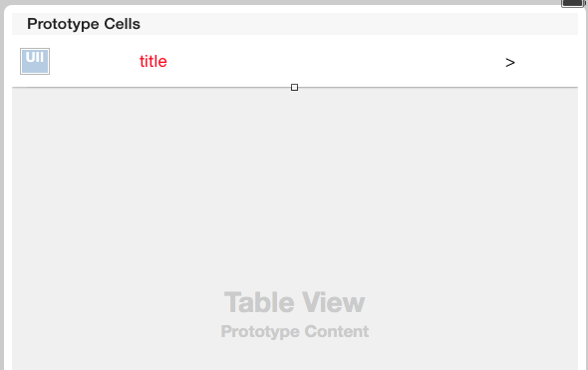Select cell empty space between title and chevron
588x370 pixels.
click(336, 61)
